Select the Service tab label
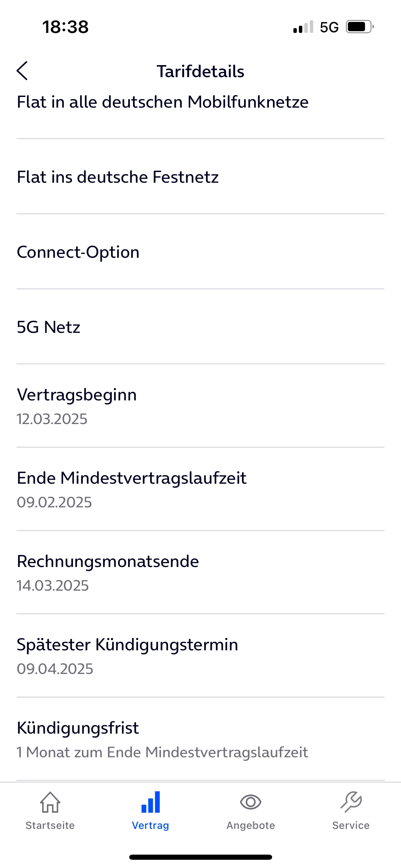Image resolution: width=401 pixels, height=868 pixels. (x=351, y=825)
